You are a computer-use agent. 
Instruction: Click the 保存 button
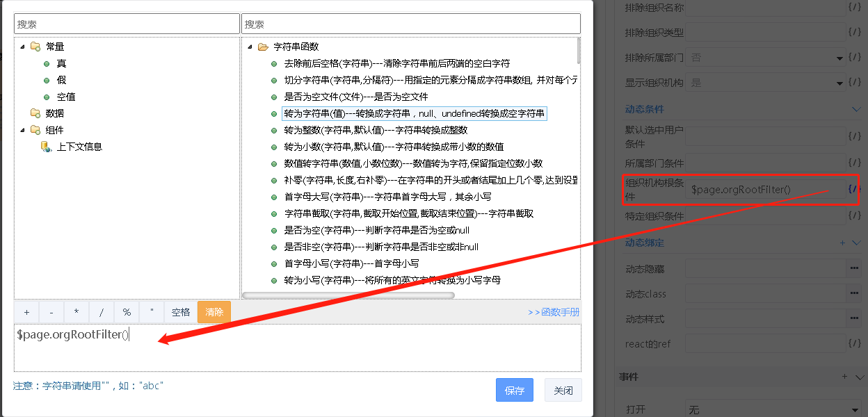click(x=514, y=391)
